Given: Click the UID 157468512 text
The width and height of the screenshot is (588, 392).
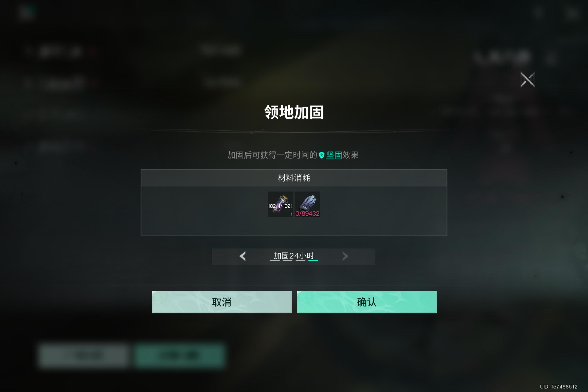Looking at the screenshot, I should [559, 386].
